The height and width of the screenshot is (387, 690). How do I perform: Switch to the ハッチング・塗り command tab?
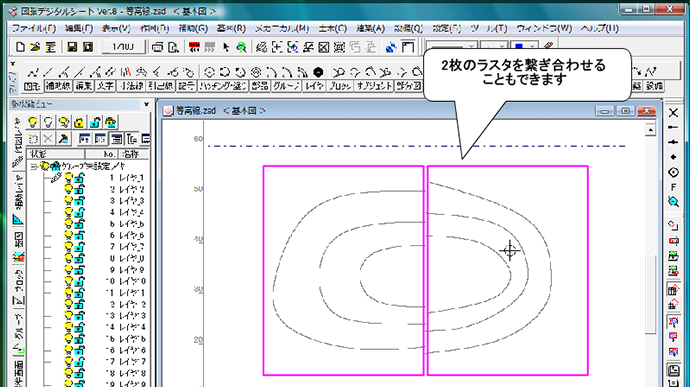click(223, 86)
